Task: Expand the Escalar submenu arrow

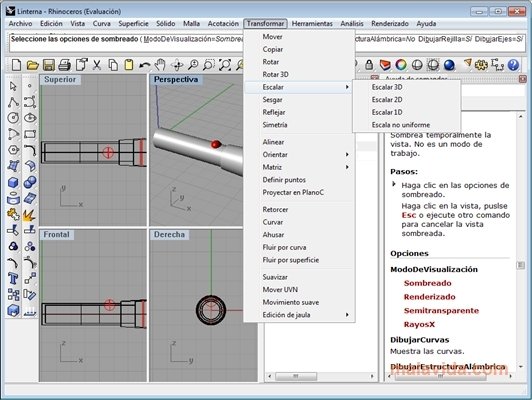Action: [347, 87]
